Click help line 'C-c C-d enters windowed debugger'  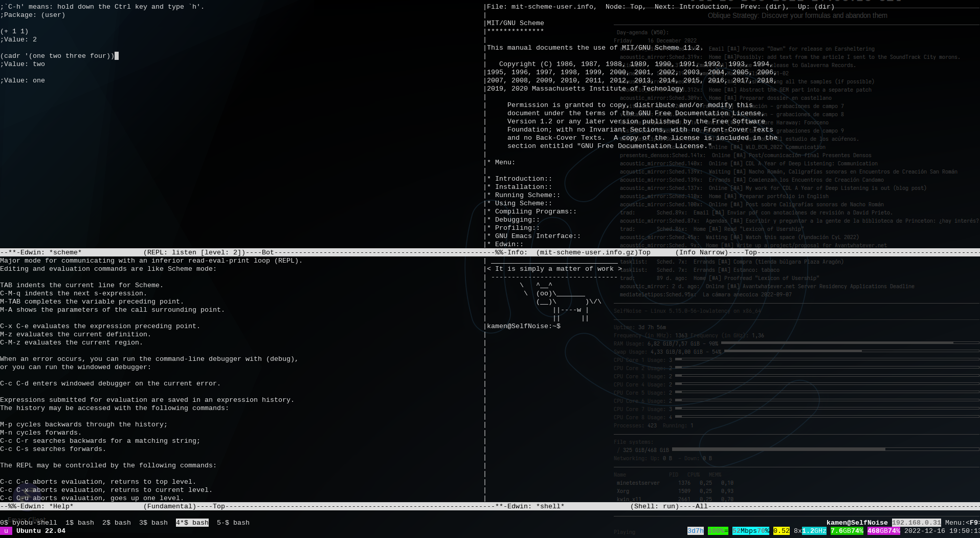(x=110, y=383)
